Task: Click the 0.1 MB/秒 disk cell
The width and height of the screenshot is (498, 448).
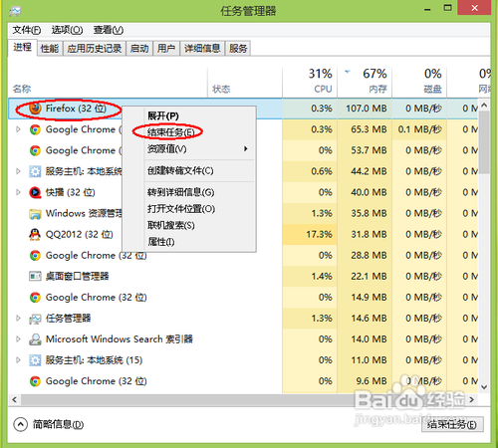Action: (419, 129)
